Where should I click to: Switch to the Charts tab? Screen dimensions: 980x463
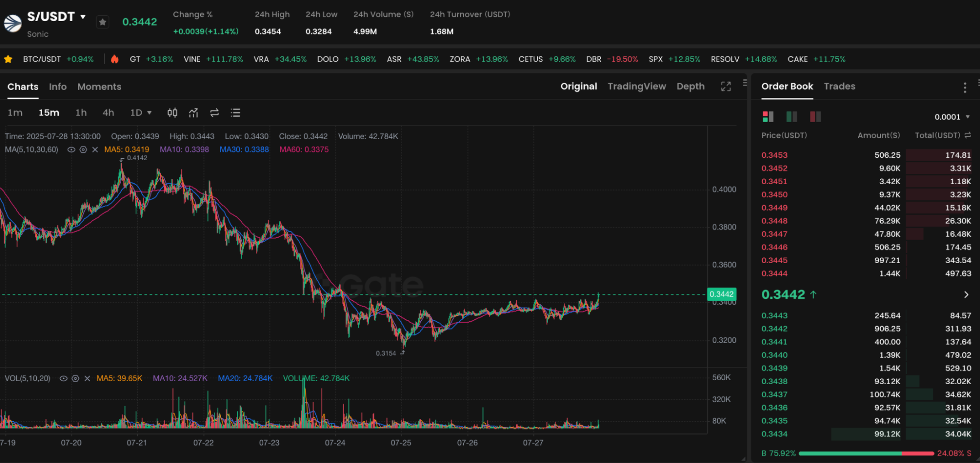[x=23, y=87]
